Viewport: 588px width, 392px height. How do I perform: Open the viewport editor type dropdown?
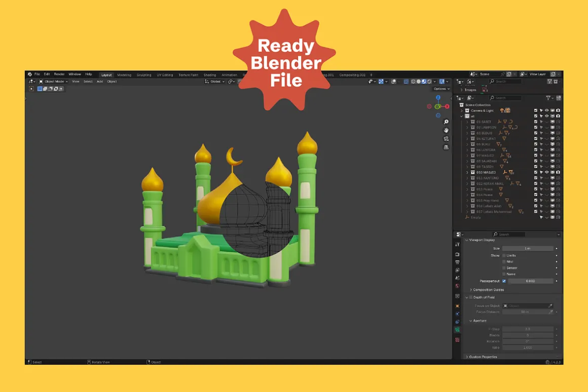tap(32, 82)
